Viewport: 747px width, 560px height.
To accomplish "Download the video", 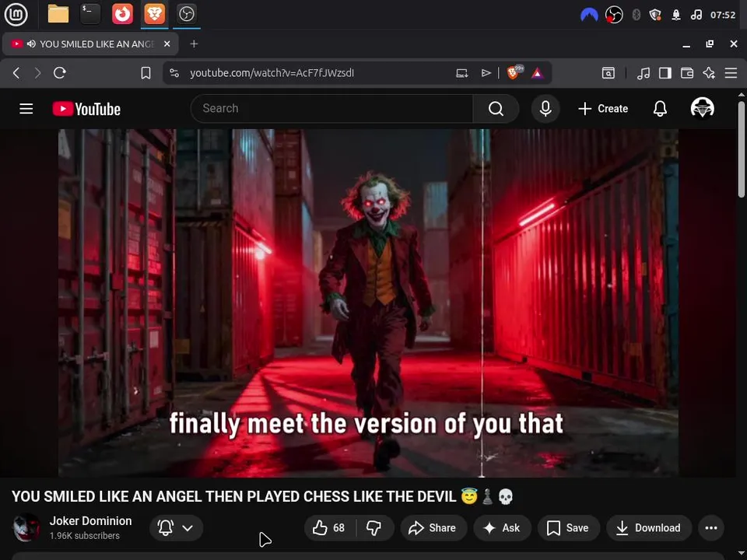I will coord(648,527).
